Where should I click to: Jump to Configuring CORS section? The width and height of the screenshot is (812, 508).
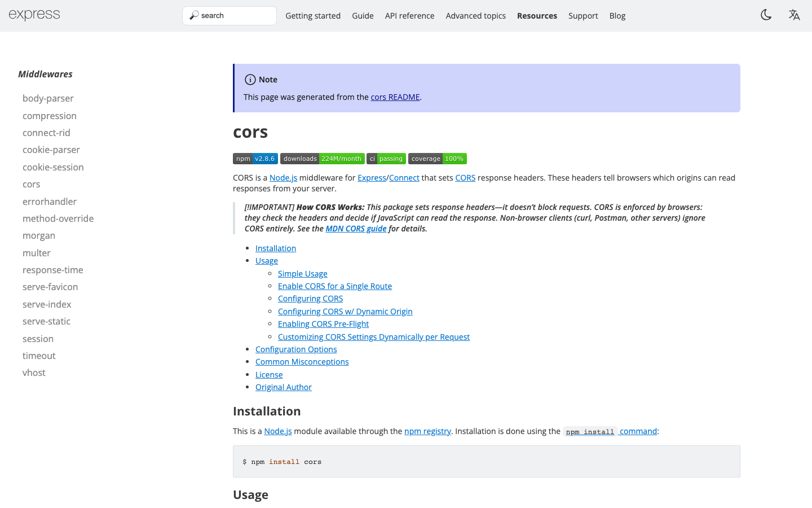(x=310, y=299)
